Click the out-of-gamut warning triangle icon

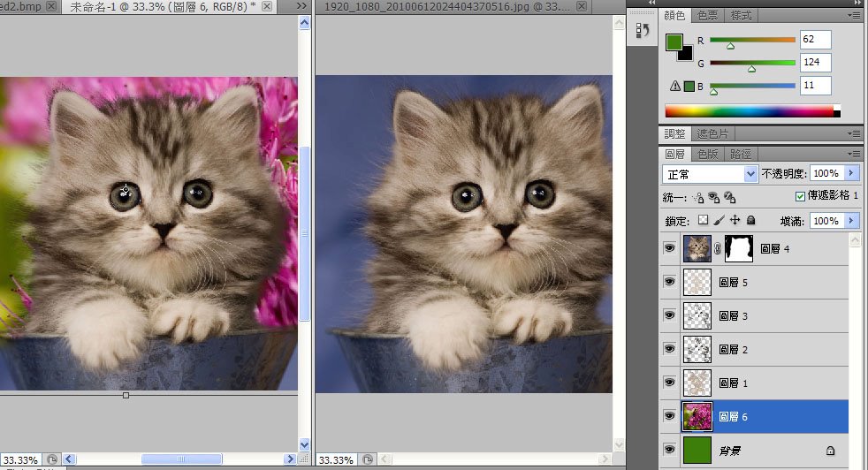675,87
